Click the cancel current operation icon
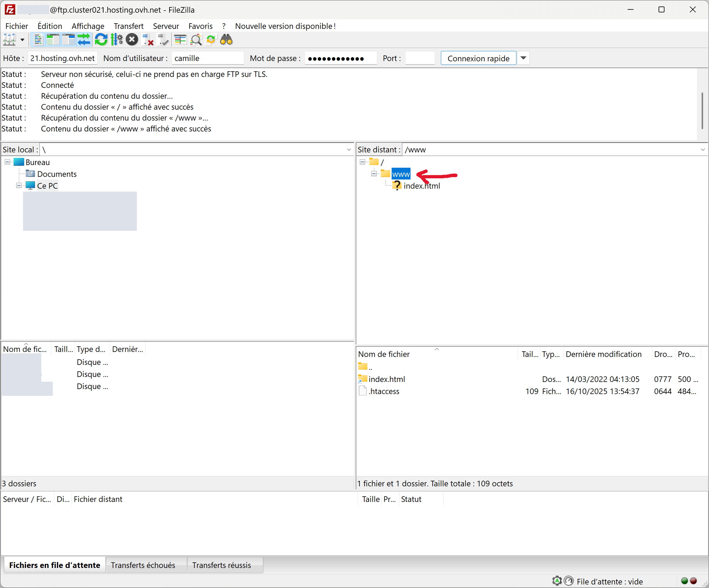Screen dimensions: 709x588 point(132,40)
